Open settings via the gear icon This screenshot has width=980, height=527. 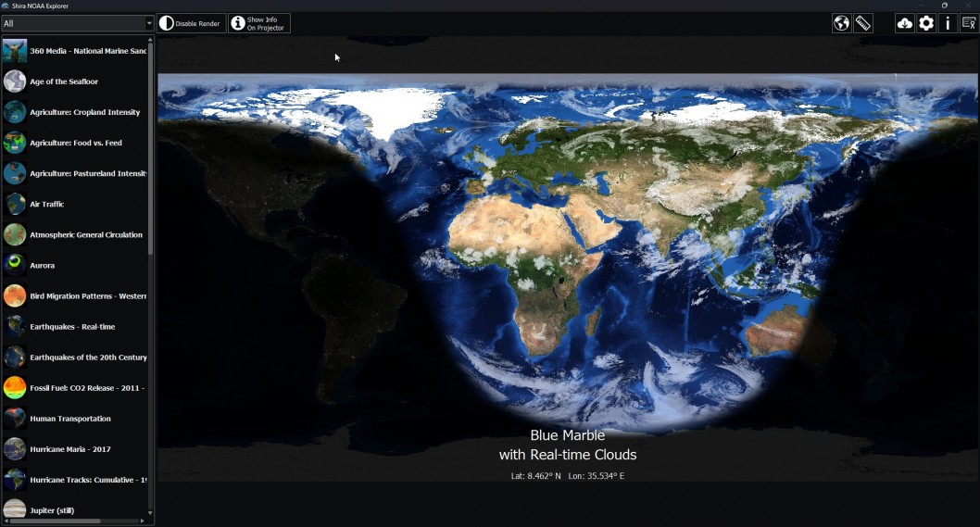926,23
